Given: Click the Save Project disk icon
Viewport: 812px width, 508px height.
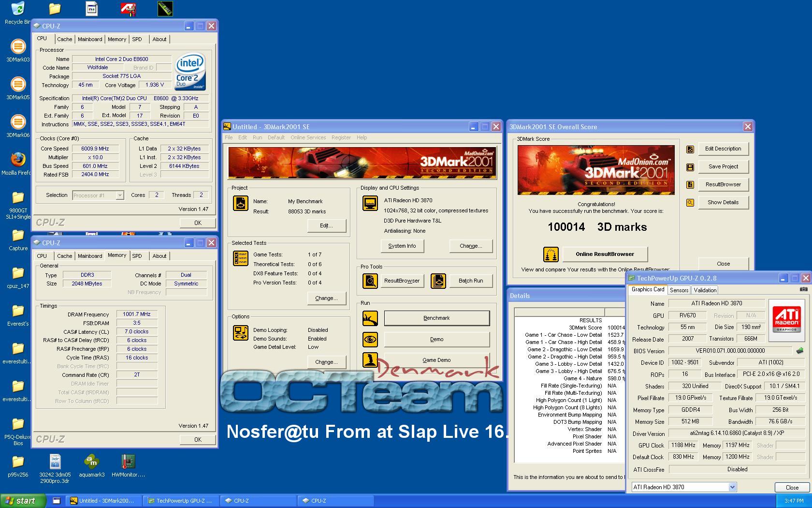Looking at the screenshot, I should [x=690, y=167].
